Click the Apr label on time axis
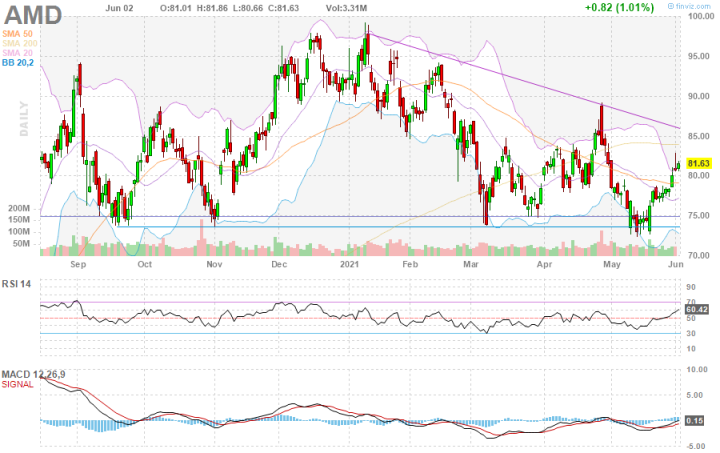The image size is (720, 453). coord(544,264)
